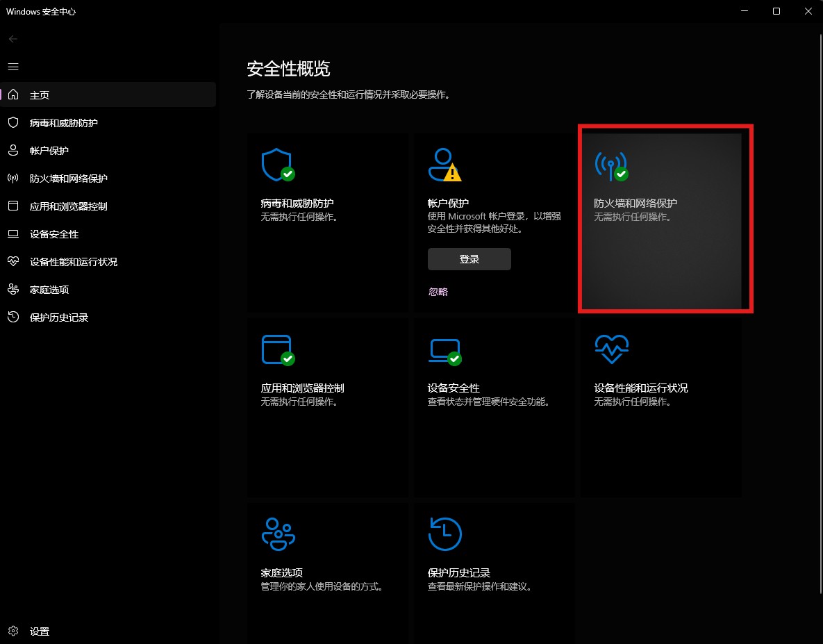The height and width of the screenshot is (644, 823).
Task: Open 设备性能和运行状况 in the sidebar
Action: [x=73, y=262]
